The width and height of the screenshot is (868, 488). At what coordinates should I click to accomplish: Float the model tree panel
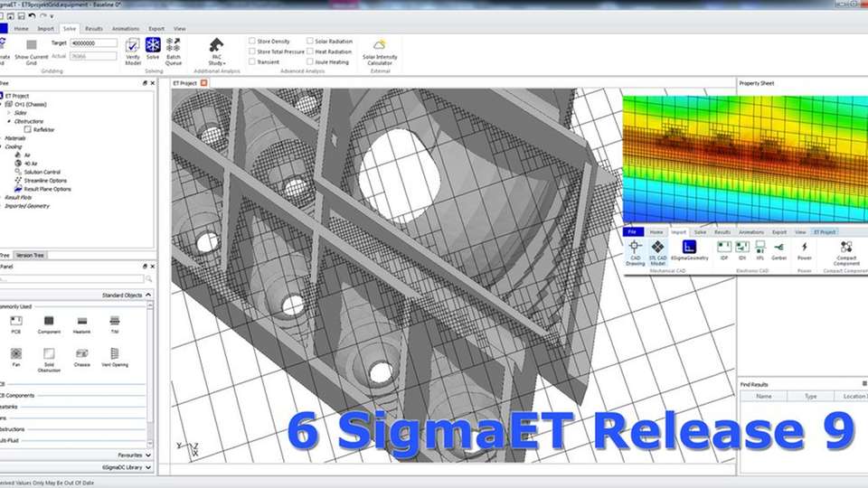tap(145, 83)
